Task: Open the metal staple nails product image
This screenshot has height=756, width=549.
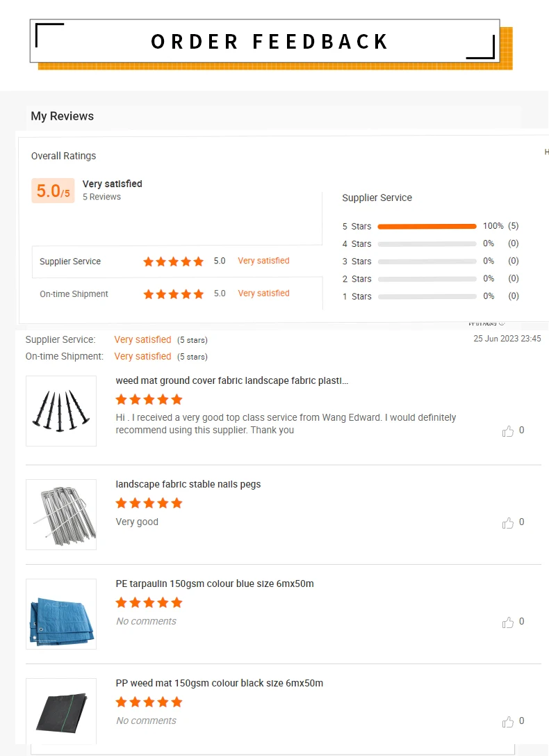Action: (61, 515)
